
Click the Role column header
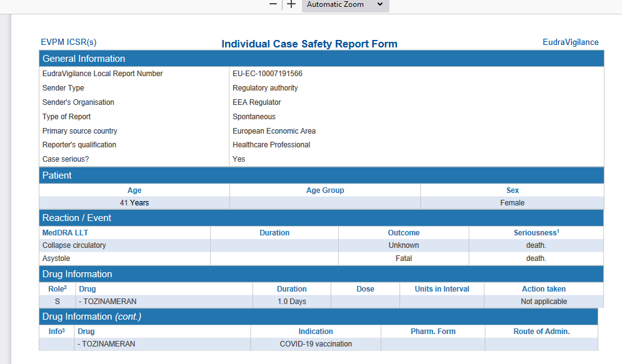[x=57, y=289]
